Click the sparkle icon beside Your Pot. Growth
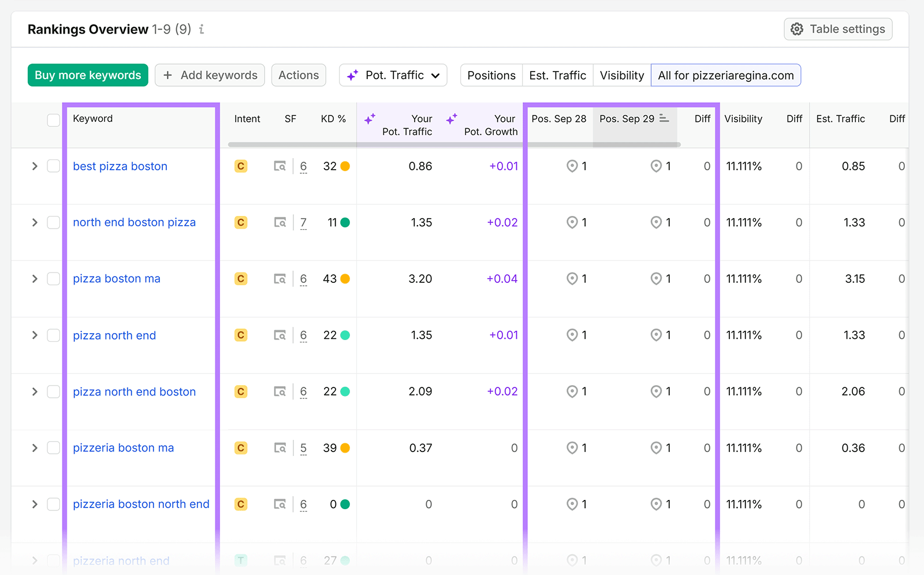The width and height of the screenshot is (924, 575). click(x=452, y=119)
